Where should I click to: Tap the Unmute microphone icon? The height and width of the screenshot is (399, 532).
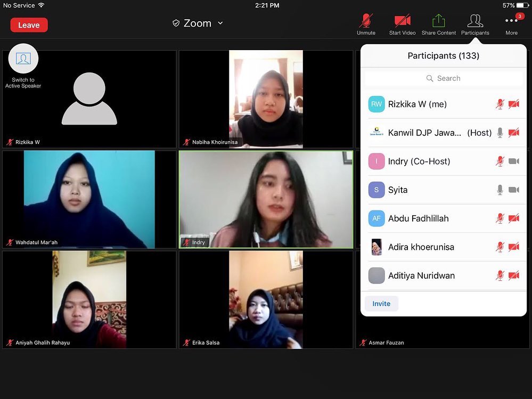[366, 21]
